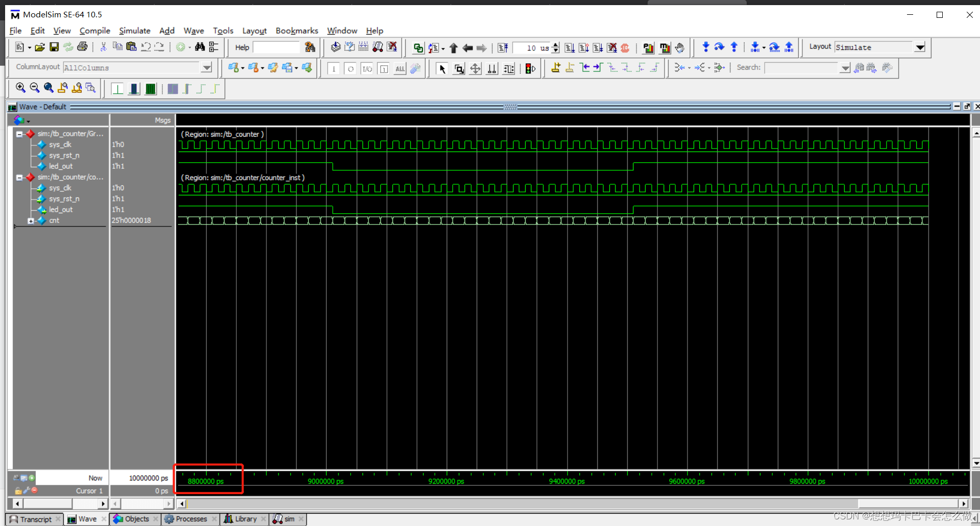Open the Wave menu
Viewport: 980px width, 526px height.
[193, 31]
